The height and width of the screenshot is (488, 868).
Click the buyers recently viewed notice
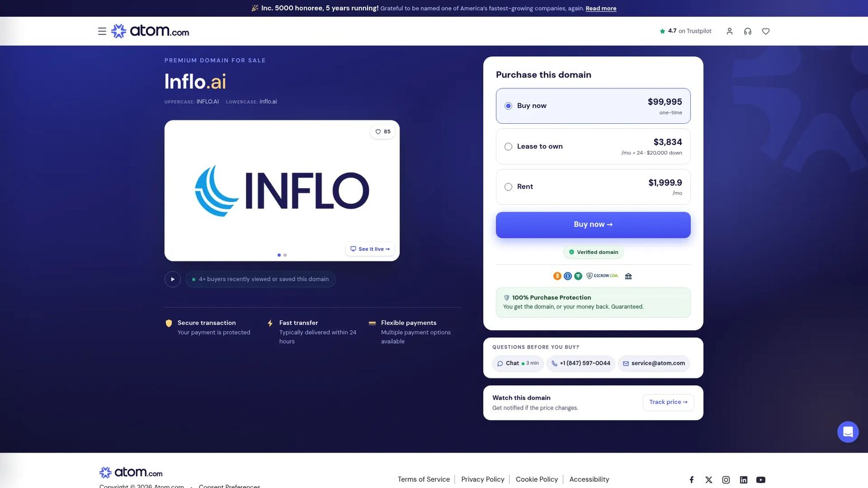click(260, 279)
